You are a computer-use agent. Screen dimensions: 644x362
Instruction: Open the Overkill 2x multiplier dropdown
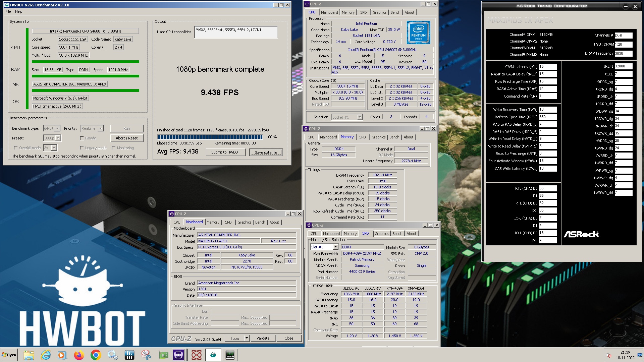pyautogui.click(x=50, y=148)
